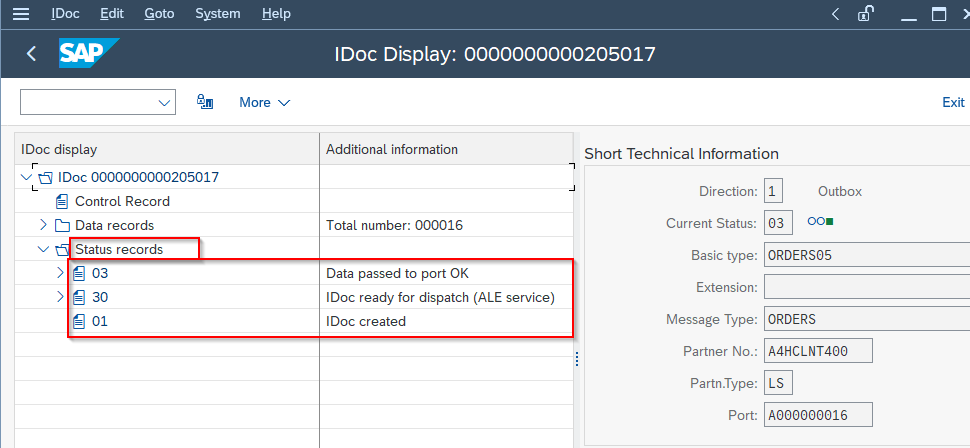Open the System menu
Viewport: 970px width, 448px height.
coord(217,14)
